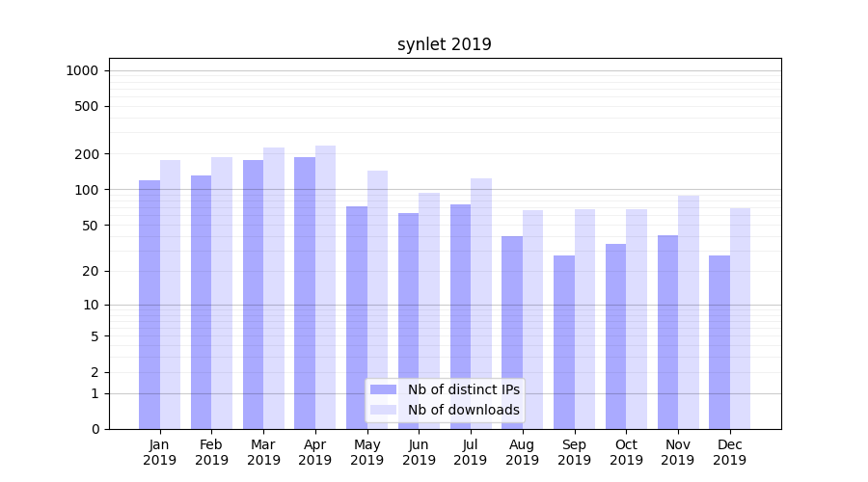Image resolution: width=868 pixels, height=482 pixels.
Task: Click the 'Nb of distinct IPs' legend swatch
Action: (x=383, y=389)
